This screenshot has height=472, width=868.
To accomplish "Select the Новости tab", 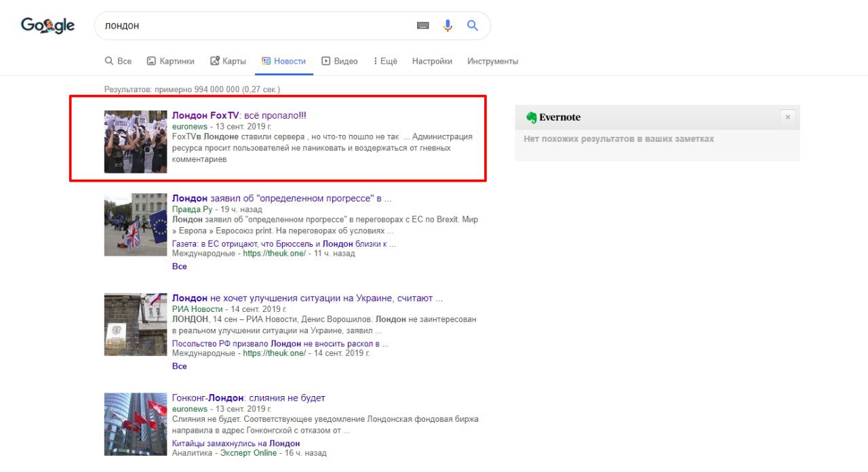I will (x=283, y=61).
